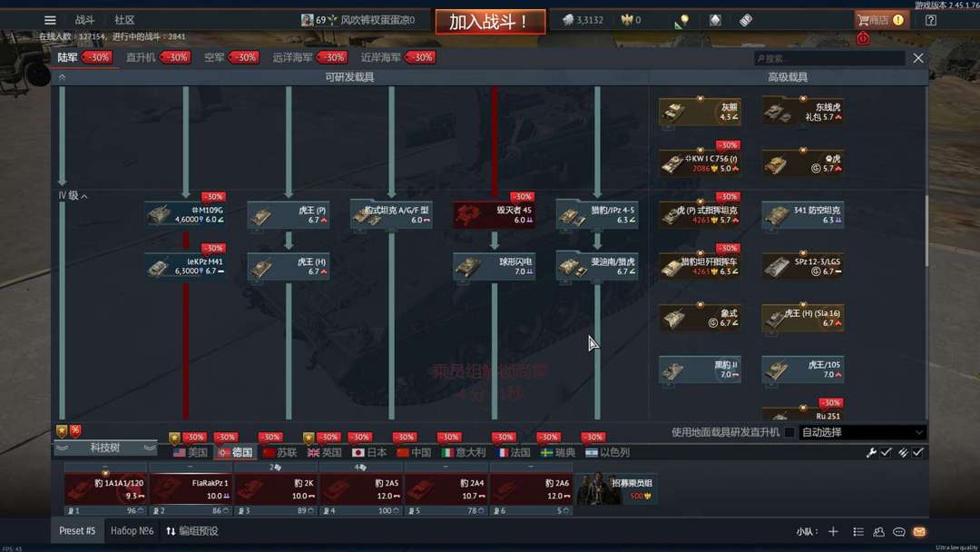Click the 加入战斗 battle button
980x552 pixels.
click(490, 22)
